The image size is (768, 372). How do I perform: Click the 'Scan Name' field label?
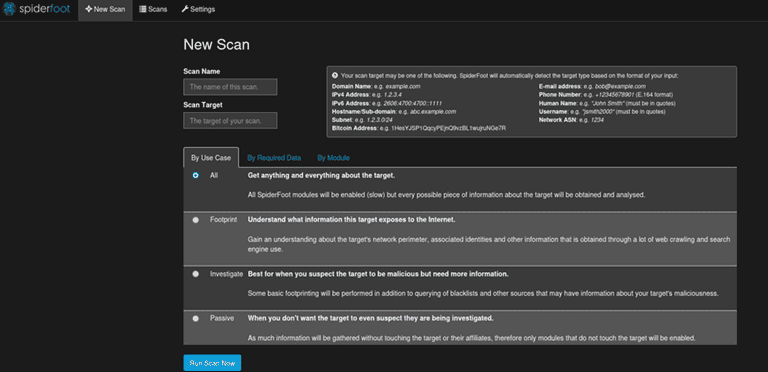[x=201, y=71]
